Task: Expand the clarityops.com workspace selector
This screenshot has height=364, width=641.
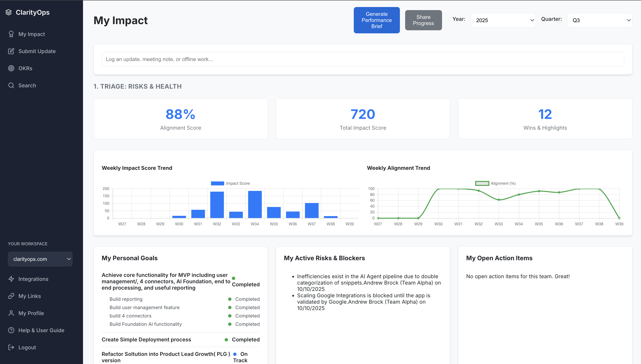Action: 40,259
